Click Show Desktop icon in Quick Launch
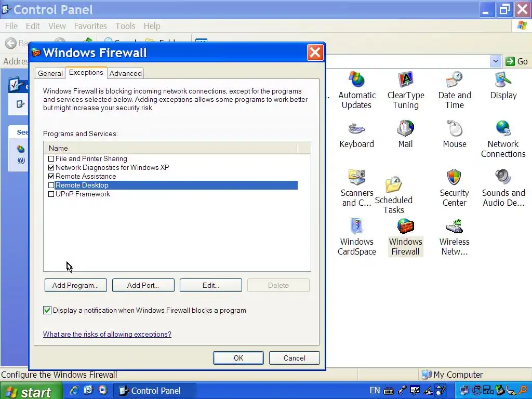The height and width of the screenshot is (399, 532). click(x=88, y=390)
